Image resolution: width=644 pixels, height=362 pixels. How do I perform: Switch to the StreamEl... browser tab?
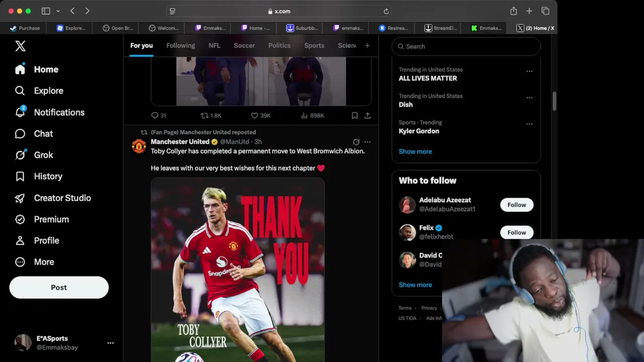(441, 28)
